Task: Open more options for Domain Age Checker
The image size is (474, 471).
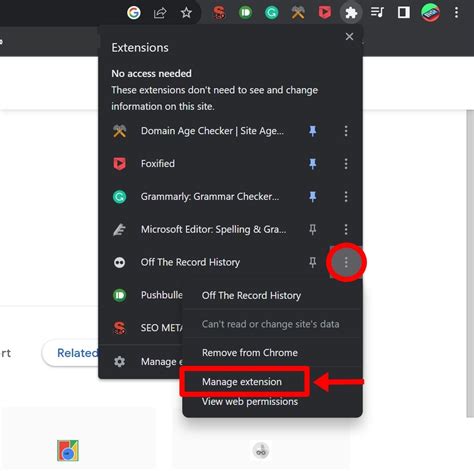Action: tap(346, 131)
